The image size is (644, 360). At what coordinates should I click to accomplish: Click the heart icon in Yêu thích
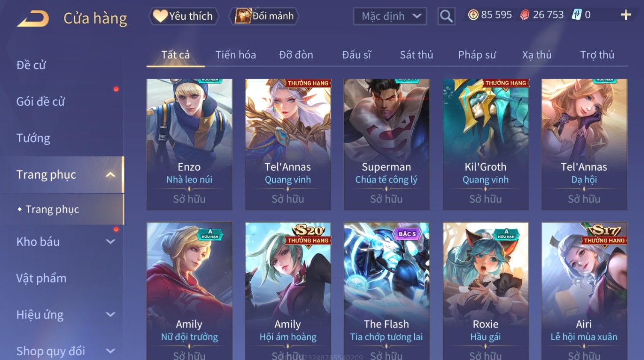click(160, 16)
